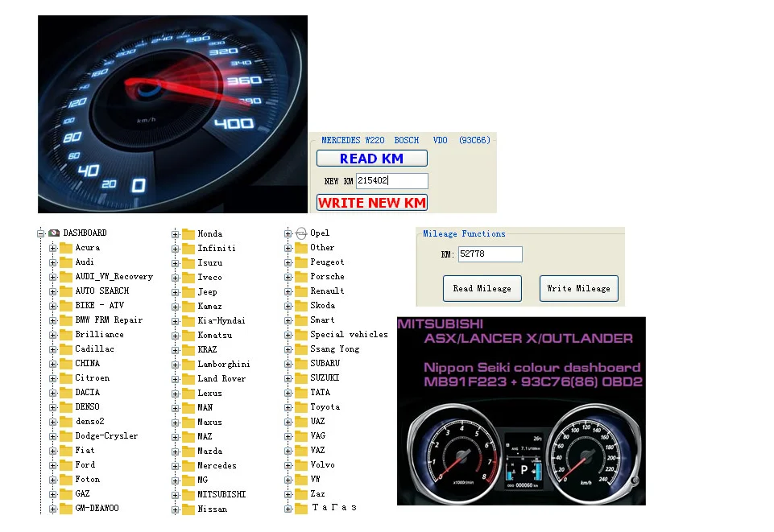Click the Mitsubishi dashboard cluster image
This screenshot has height=532, width=774.
coord(521,410)
